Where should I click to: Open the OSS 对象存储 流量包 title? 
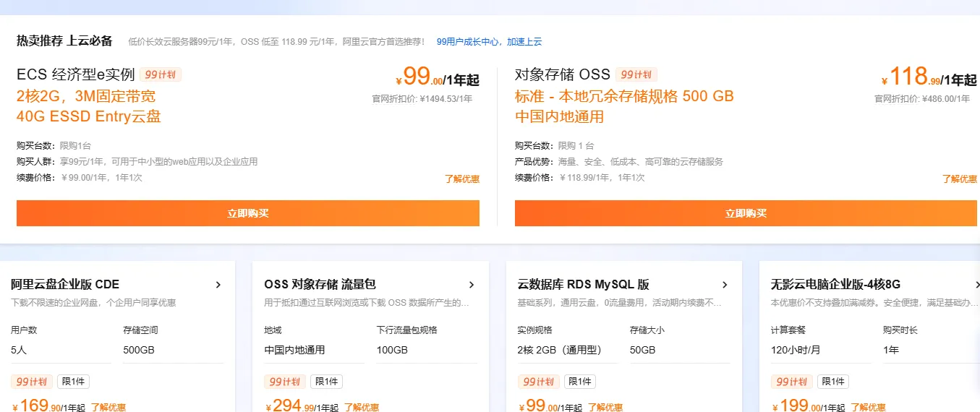320,284
